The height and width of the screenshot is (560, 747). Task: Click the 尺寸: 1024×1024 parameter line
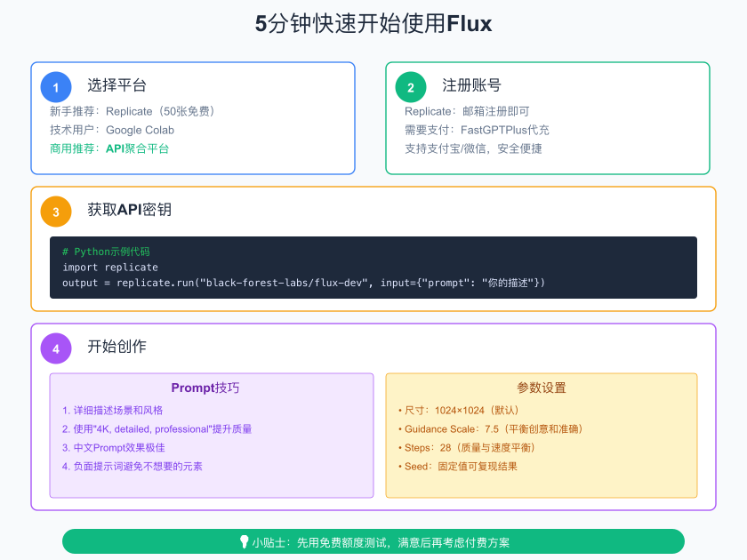tap(459, 411)
